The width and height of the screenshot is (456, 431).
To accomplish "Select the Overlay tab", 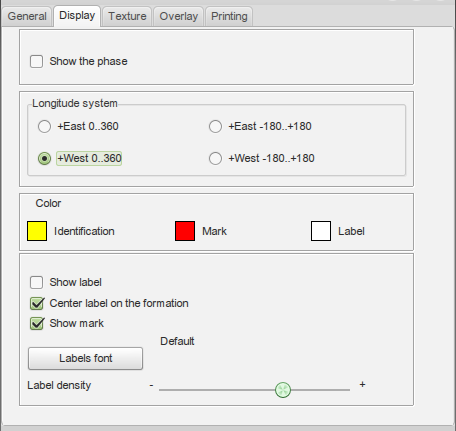I will pos(178,16).
